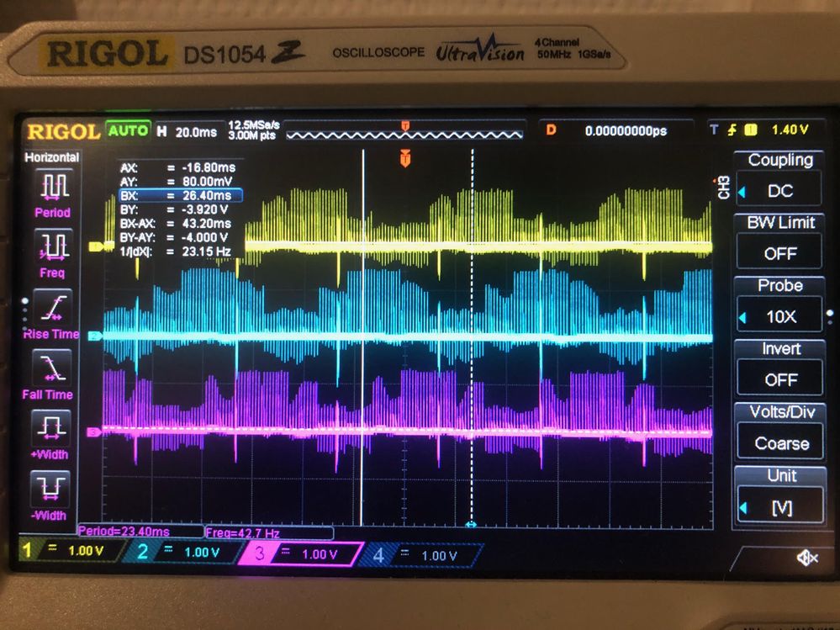Viewport: 840px width, 630px height.
Task: Click the cyan channel 2 ground marker
Action: pos(95,336)
